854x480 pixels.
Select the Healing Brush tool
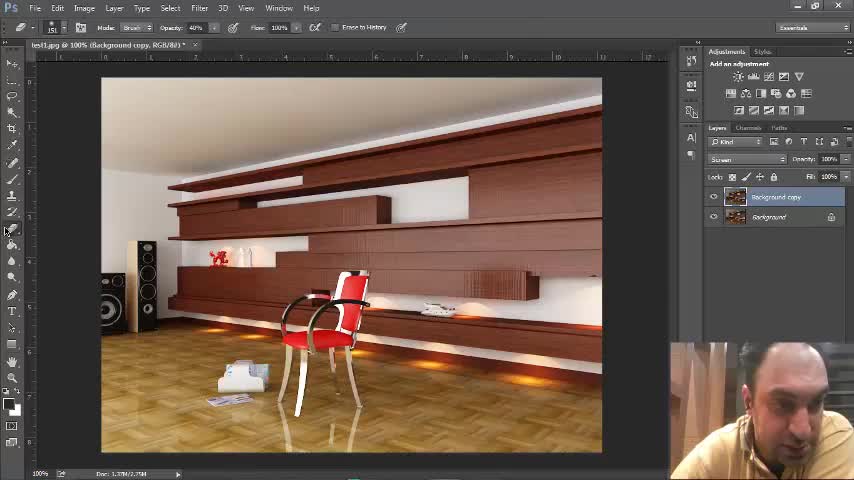[11, 163]
